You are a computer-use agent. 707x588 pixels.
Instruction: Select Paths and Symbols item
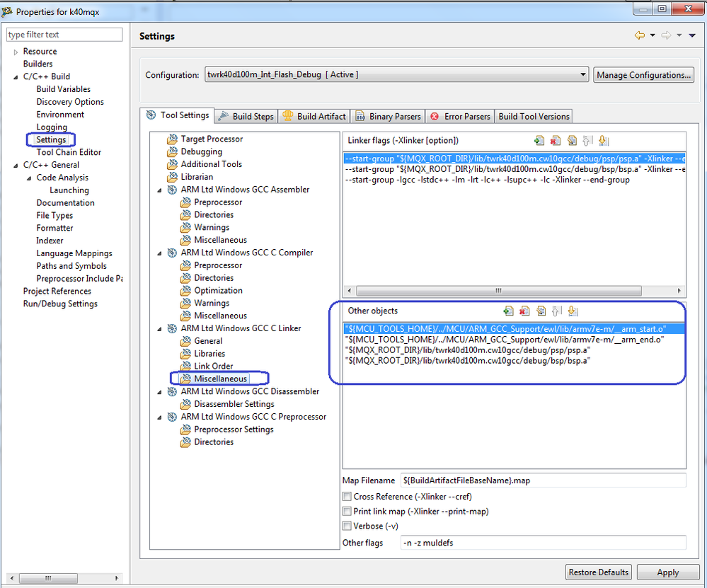71,266
